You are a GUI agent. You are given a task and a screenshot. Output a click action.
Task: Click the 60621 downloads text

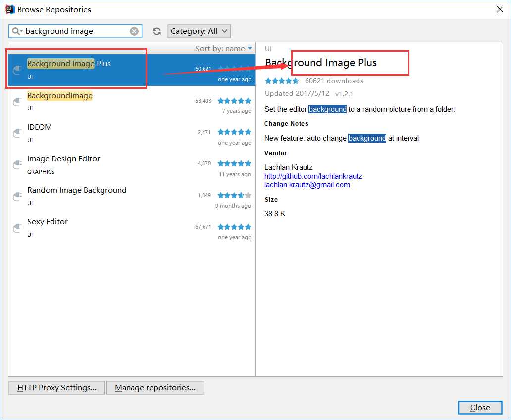tap(334, 81)
